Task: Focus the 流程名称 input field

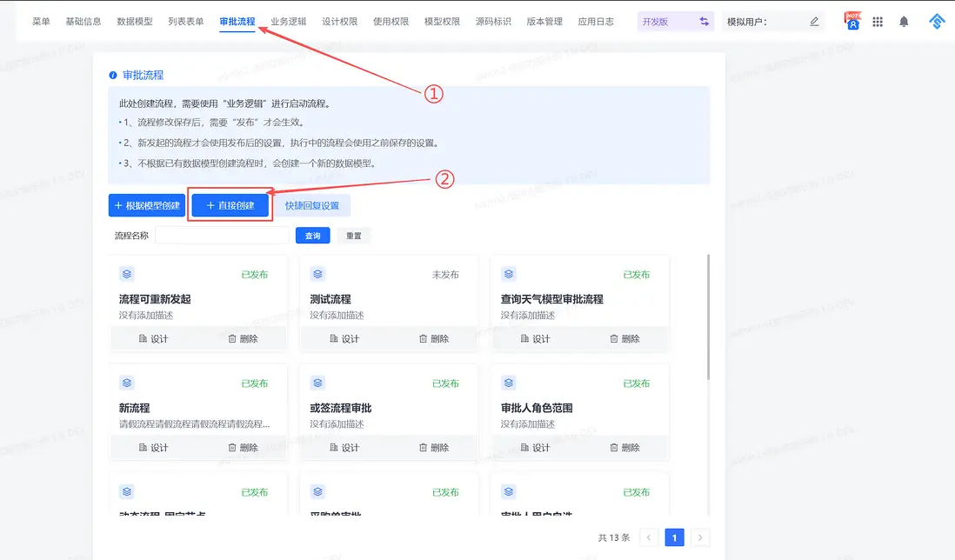Action: click(222, 236)
